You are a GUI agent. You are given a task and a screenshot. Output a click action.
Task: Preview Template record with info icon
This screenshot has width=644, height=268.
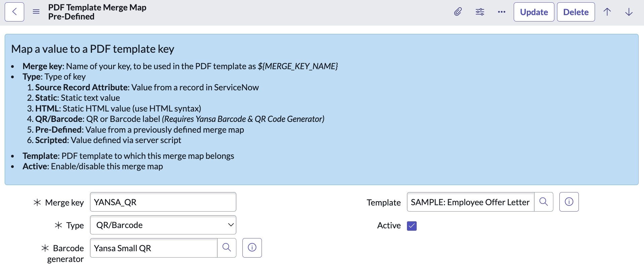pyautogui.click(x=569, y=202)
